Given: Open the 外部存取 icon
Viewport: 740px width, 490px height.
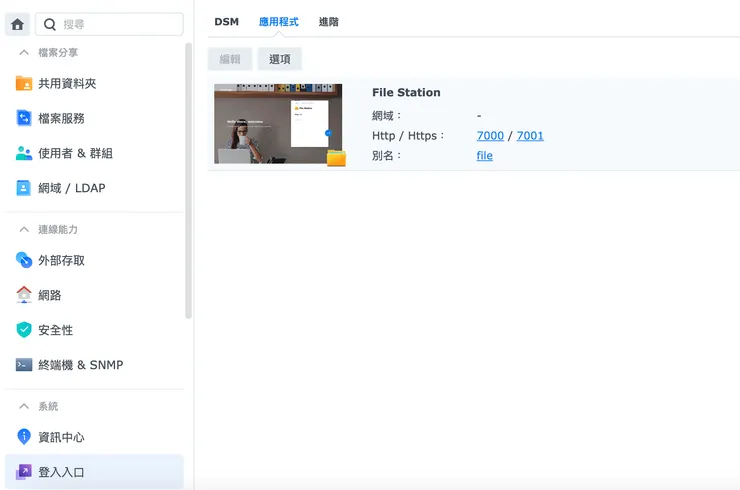Looking at the screenshot, I should click(x=24, y=260).
